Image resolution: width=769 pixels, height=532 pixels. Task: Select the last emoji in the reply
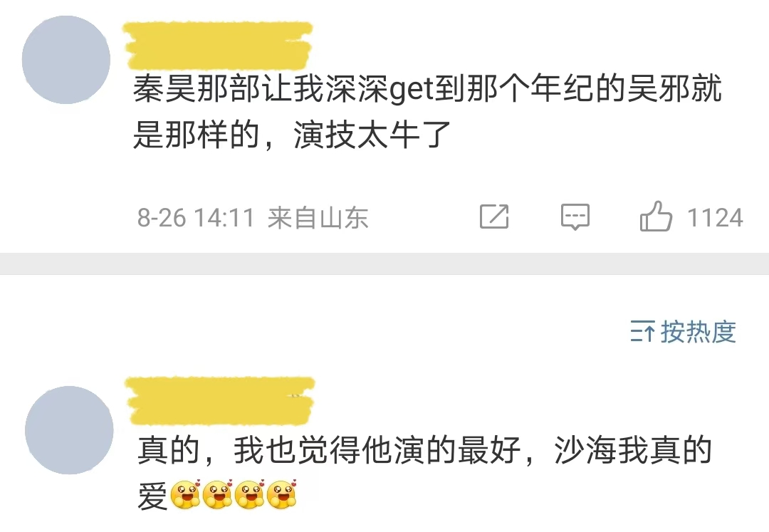(283, 494)
